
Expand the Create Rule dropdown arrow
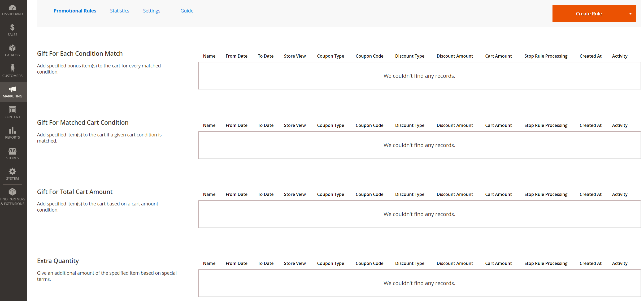630,14
